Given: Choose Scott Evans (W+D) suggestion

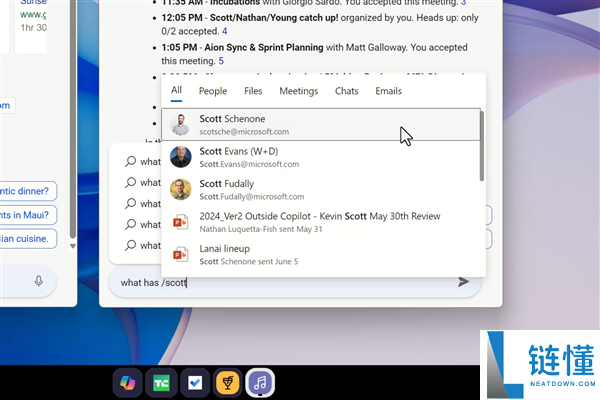Looking at the screenshot, I should (321, 157).
